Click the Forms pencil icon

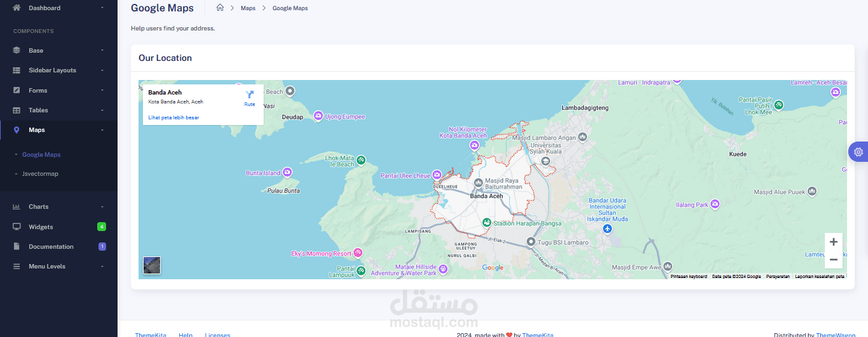17,90
